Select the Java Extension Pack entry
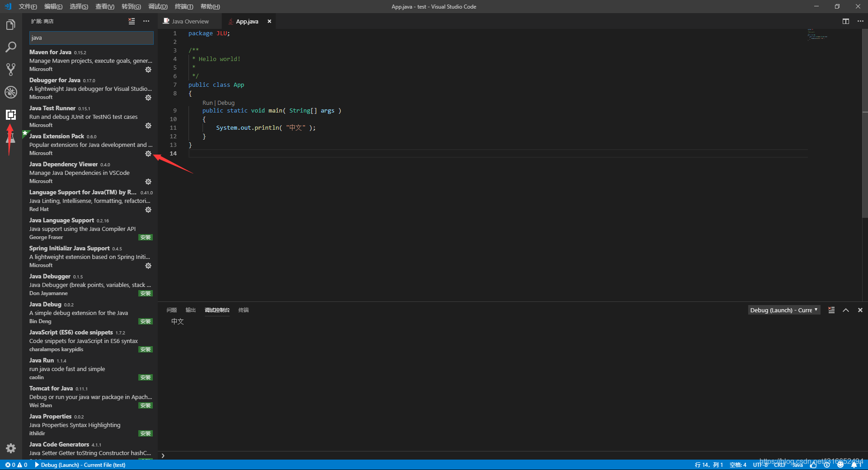This screenshot has width=868, height=470. [x=90, y=145]
